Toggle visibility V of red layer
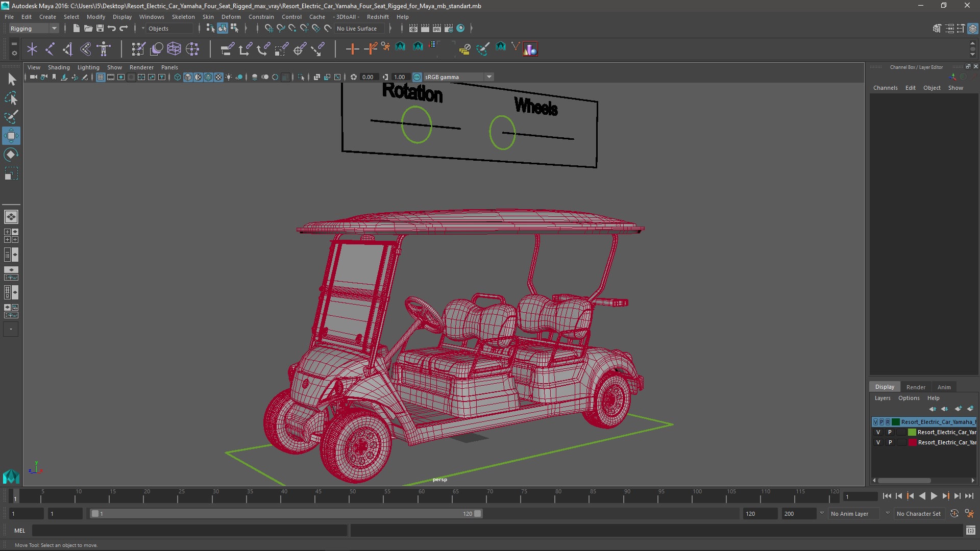The image size is (980, 551). [x=878, y=442]
